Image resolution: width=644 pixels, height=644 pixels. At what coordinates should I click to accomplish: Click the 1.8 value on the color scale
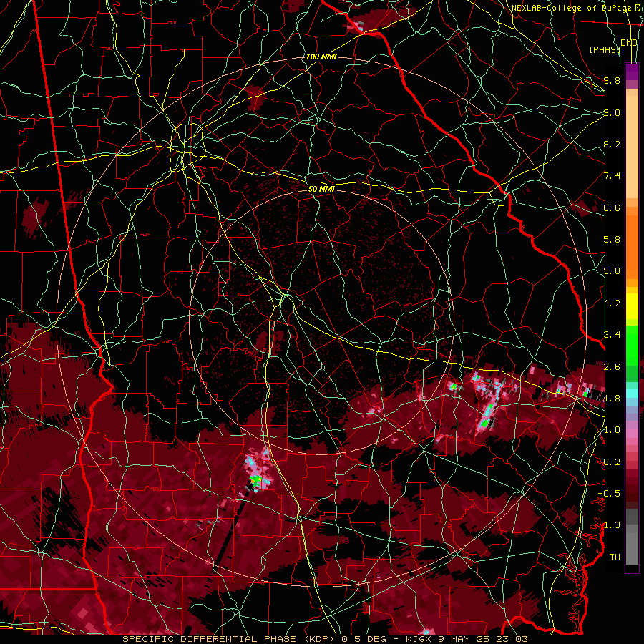[612, 399]
